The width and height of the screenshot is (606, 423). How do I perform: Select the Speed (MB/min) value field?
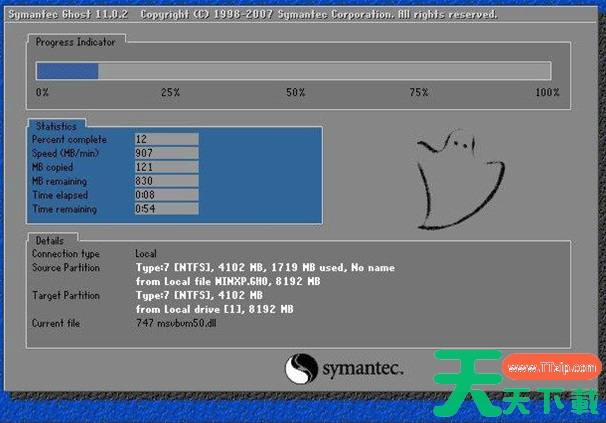[x=167, y=153]
